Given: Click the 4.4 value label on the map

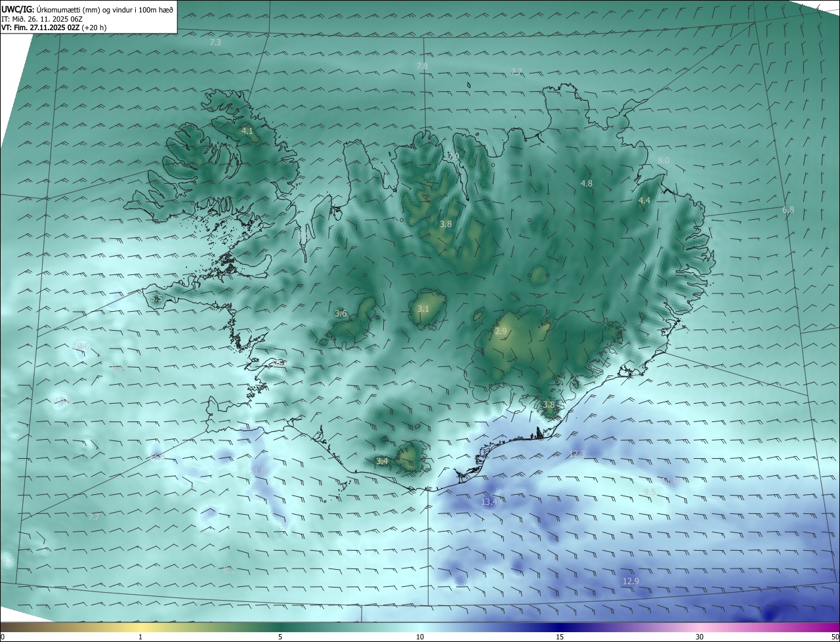Looking at the screenshot, I should coord(644,201).
